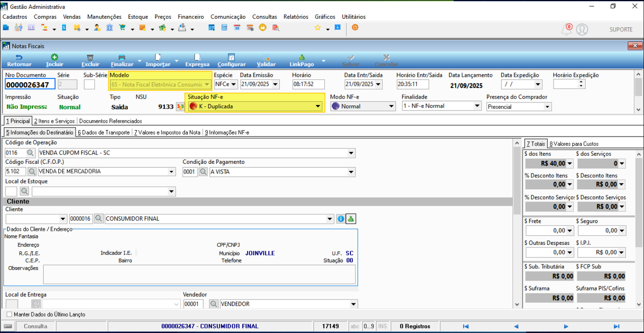Expand the Presença do Comprador dropdown
Image resolution: width=644 pixels, height=333 pixels.
click(x=547, y=107)
